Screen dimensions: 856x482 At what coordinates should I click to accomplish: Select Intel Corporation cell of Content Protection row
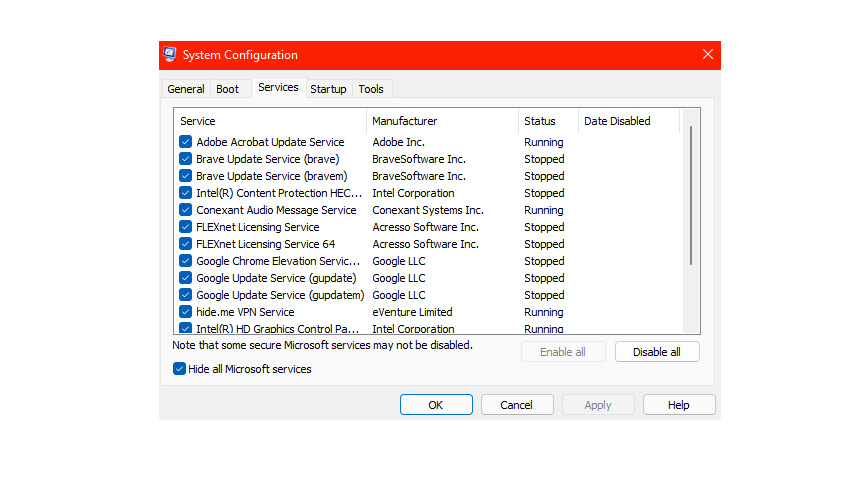pos(413,193)
